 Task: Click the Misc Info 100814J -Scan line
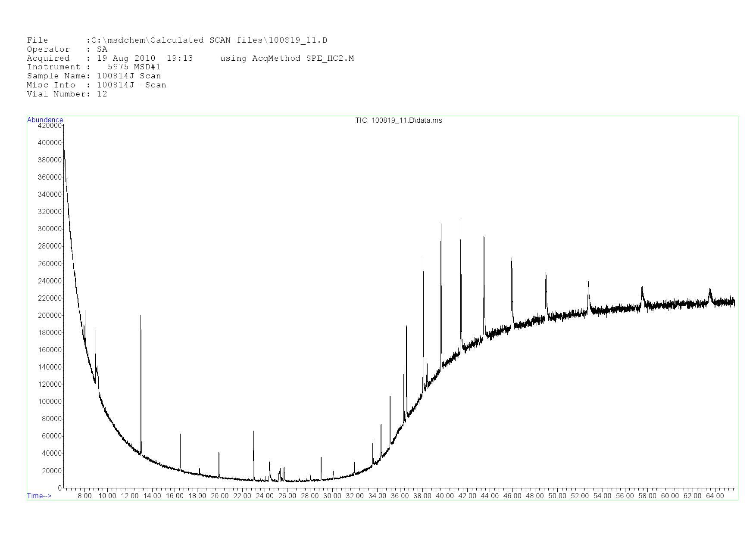[x=96, y=85]
